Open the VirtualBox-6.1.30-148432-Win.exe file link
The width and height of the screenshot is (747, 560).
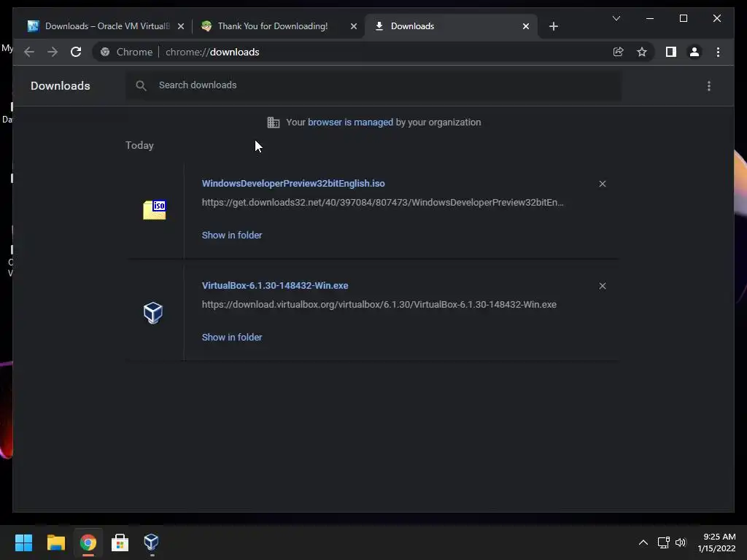[275, 285]
